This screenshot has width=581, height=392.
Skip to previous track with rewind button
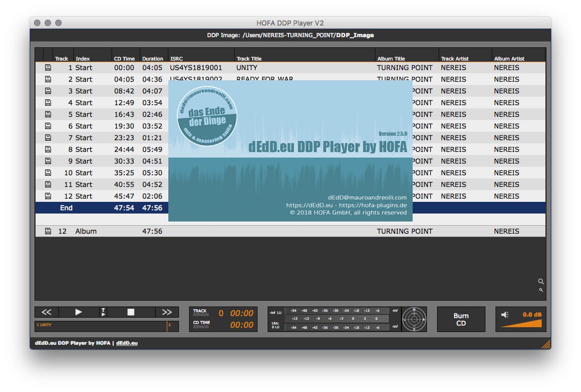pyautogui.click(x=46, y=312)
